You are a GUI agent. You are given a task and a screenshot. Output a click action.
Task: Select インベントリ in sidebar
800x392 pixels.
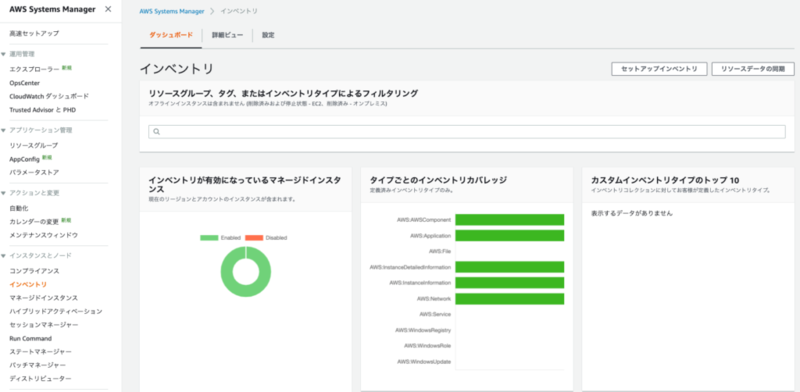pos(28,284)
